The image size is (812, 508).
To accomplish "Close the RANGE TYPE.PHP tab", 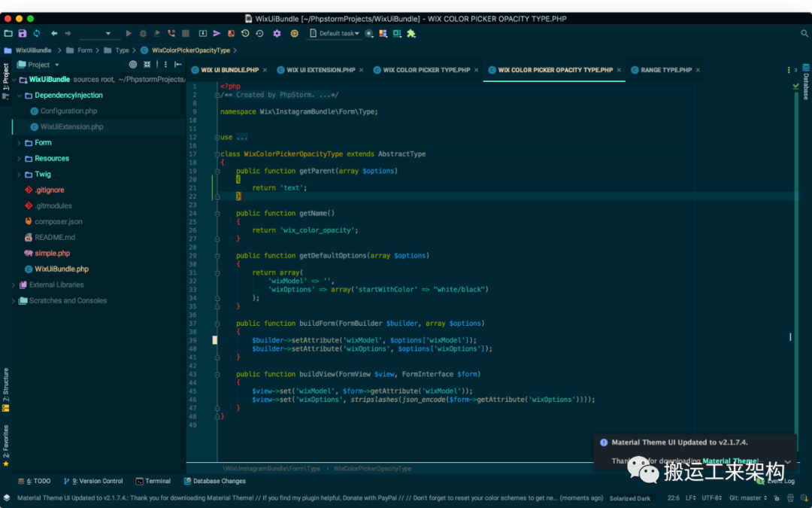I will tap(698, 70).
